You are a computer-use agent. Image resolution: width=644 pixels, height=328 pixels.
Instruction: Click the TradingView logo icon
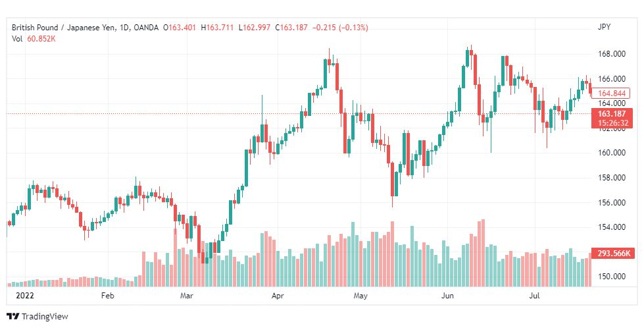[x=13, y=317]
